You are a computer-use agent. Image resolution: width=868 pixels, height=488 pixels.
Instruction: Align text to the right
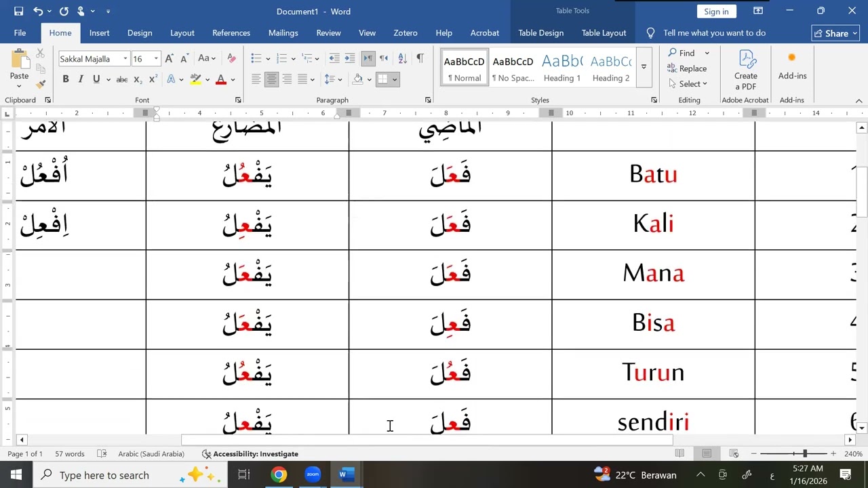coord(287,79)
